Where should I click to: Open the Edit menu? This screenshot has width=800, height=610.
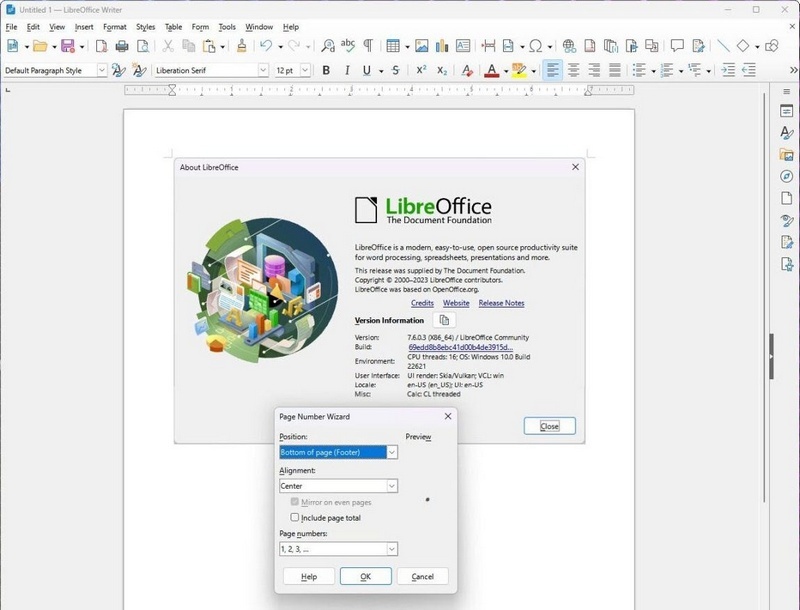[33, 27]
